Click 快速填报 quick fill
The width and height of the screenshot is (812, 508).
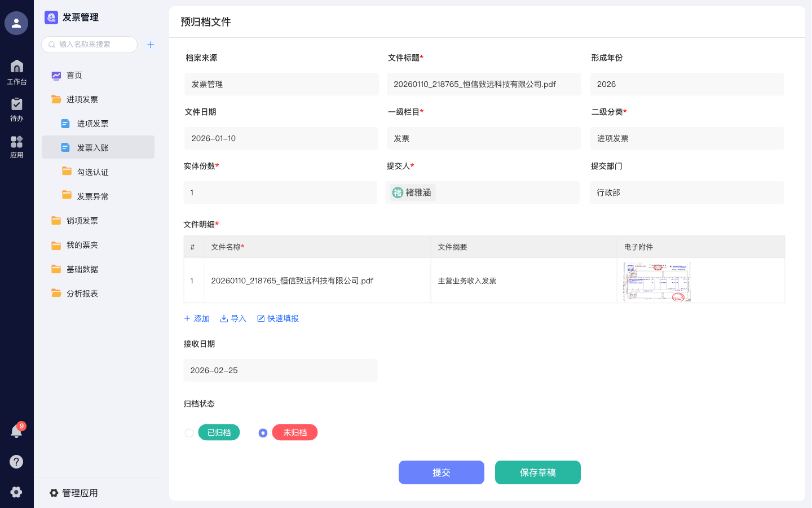tap(278, 318)
